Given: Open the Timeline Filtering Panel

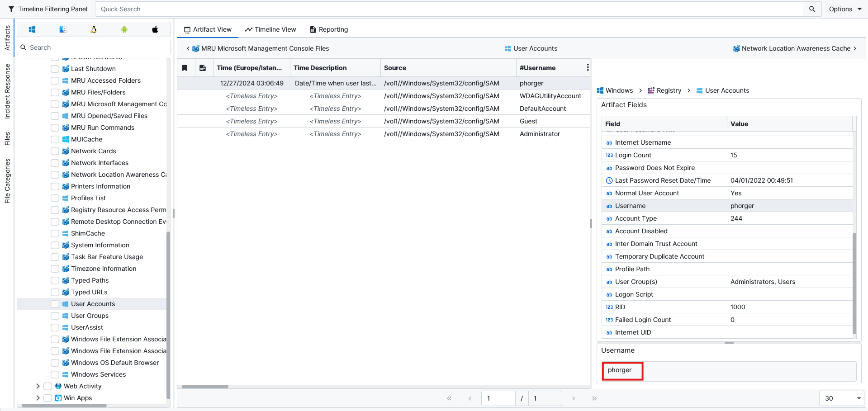Looking at the screenshot, I should tap(48, 9).
